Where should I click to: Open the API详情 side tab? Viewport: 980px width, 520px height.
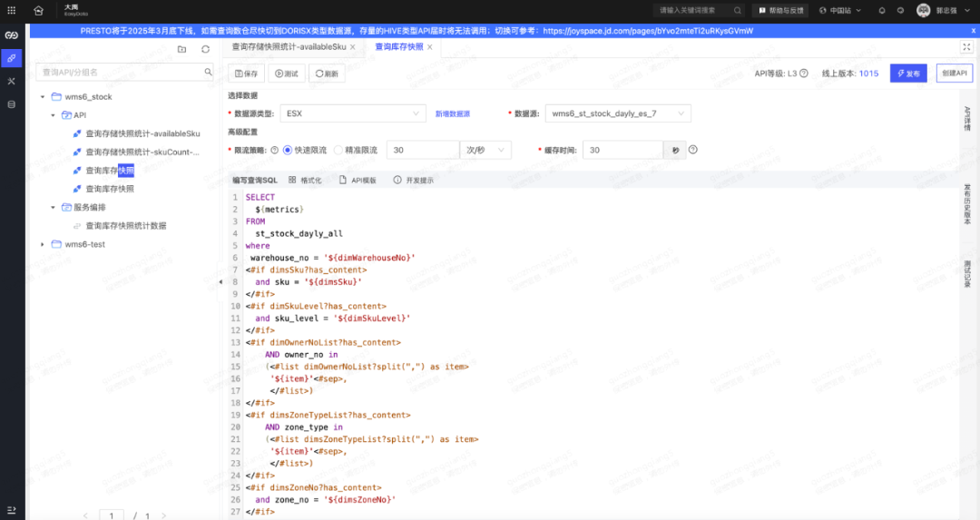tap(967, 119)
